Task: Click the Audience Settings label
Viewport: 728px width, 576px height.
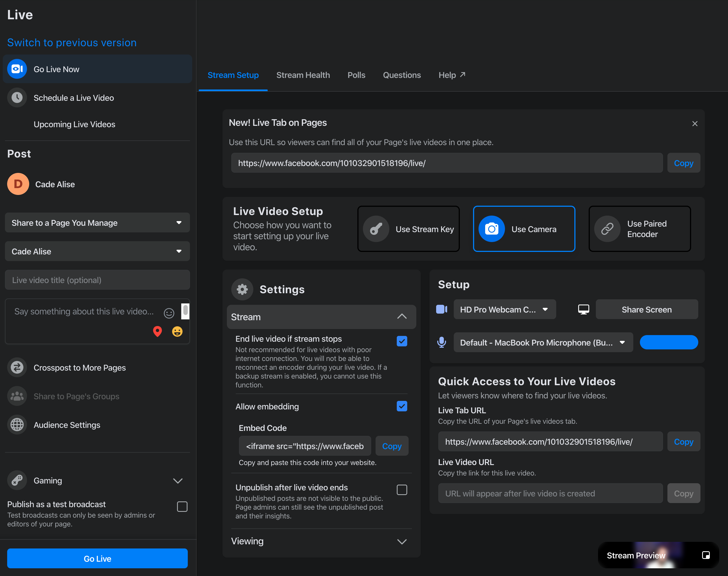Action: click(67, 425)
